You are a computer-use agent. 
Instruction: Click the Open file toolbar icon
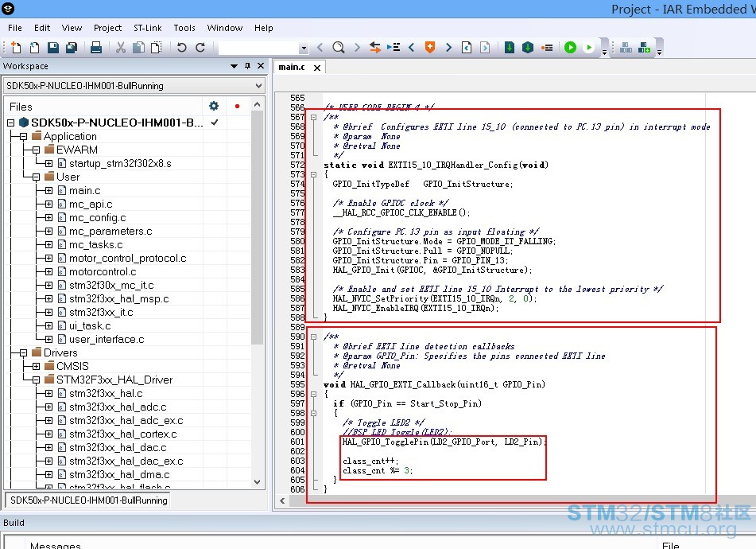(x=34, y=47)
